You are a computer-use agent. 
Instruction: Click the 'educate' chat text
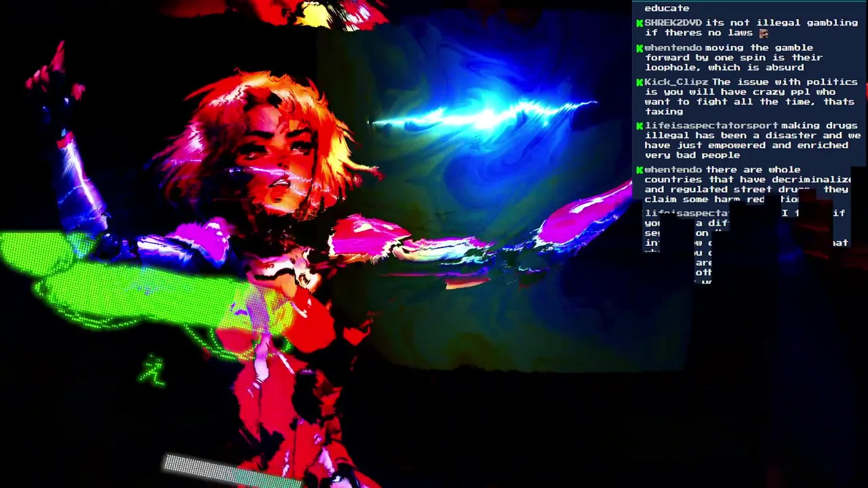tap(667, 8)
